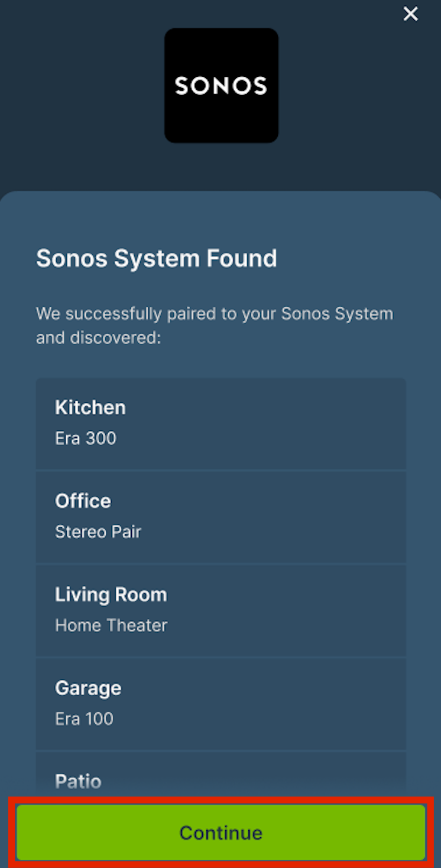Click the Kitchen room name
Image resolution: width=441 pixels, height=868 pixels.
[90, 407]
